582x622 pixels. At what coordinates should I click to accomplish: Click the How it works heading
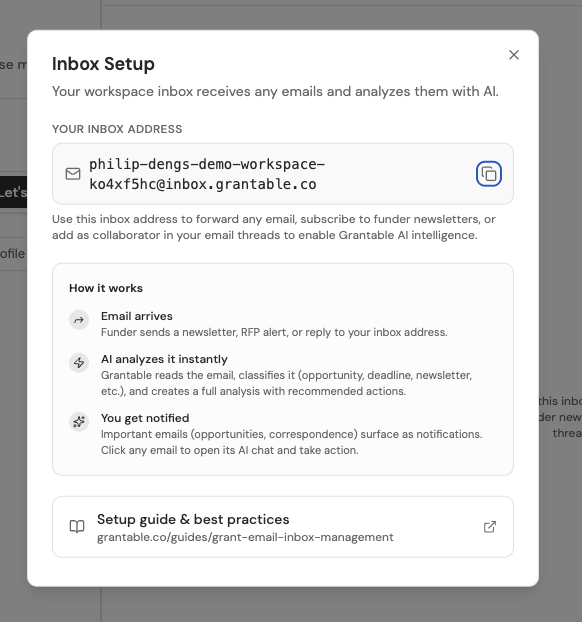pos(106,288)
